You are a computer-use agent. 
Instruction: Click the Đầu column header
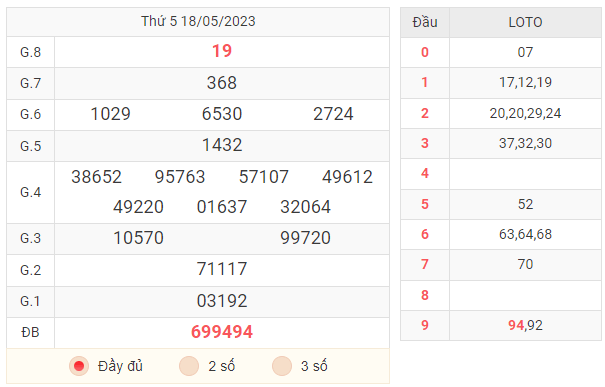[x=425, y=22]
